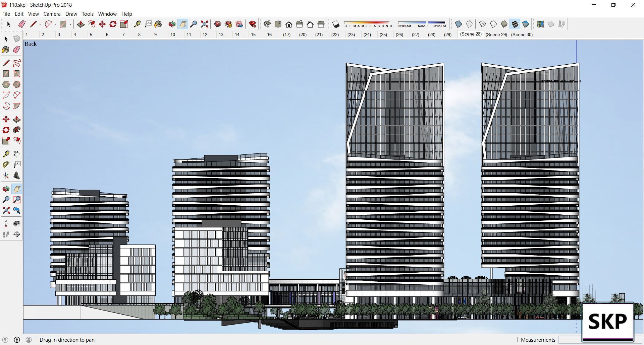Select the Position Camera tool
The height and width of the screenshot is (345, 644).
[x=6, y=224]
